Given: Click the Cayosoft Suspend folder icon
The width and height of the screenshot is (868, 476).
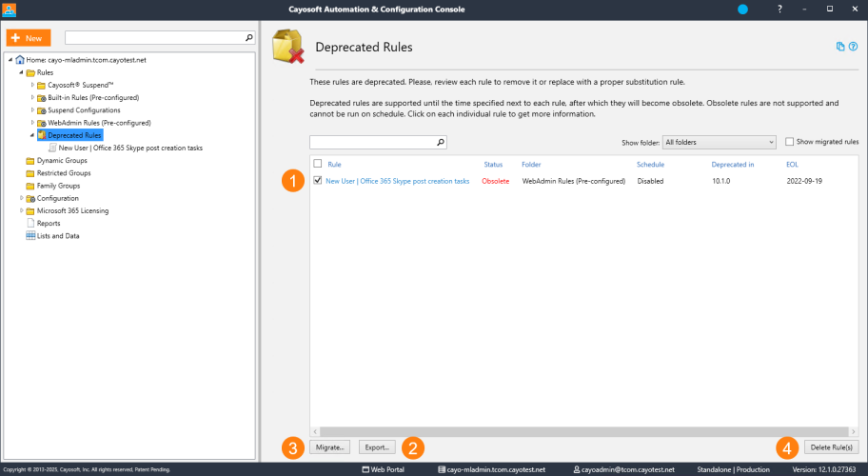Looking at the screenshot, I should [x=42, y=86].
